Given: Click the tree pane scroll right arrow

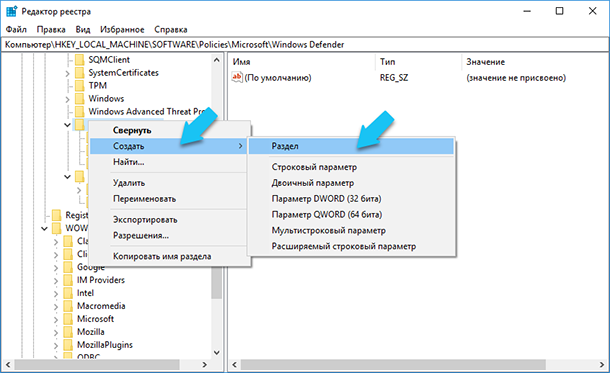Looking at the screenshot, I should [205, 365].
